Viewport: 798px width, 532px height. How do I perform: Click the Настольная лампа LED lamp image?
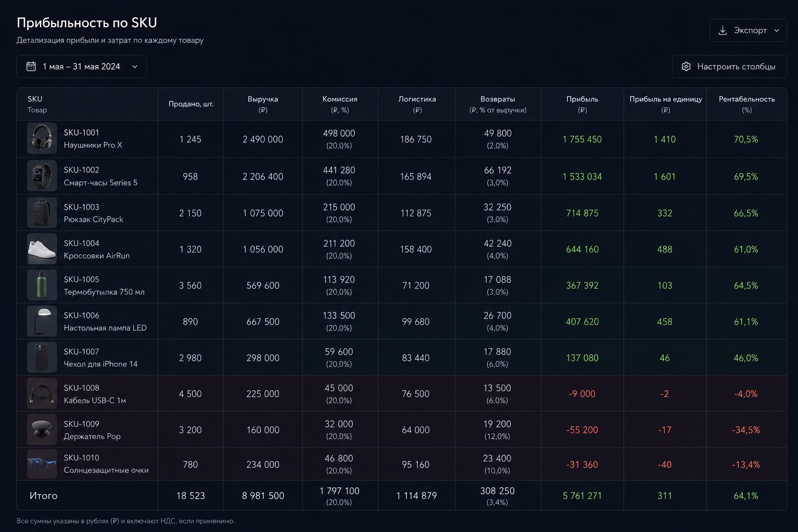click(x=42, y=321)
